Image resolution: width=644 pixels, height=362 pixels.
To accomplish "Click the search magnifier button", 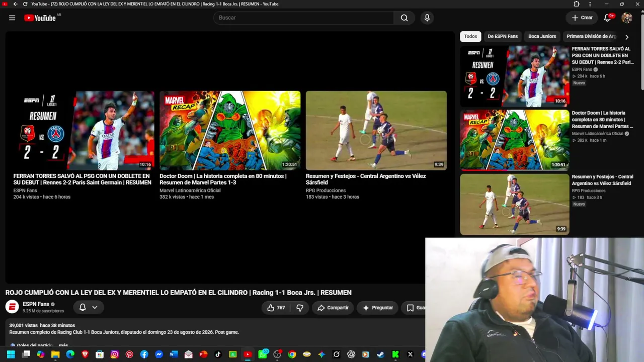I will point(404,18).
